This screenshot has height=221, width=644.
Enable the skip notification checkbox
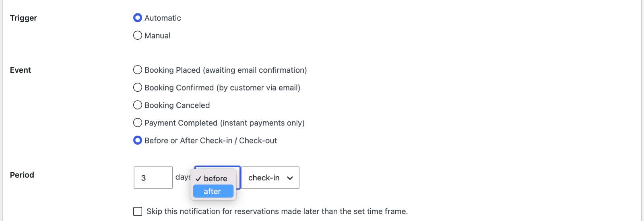click(x=138, y=211)
